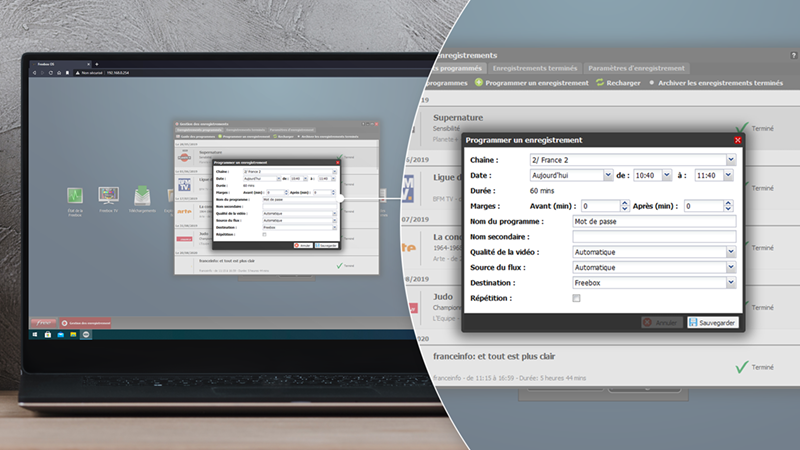This screenshot has height=450, width=800.
Task: Click the browser address bar on laptop
Action: tap(255, 73)
